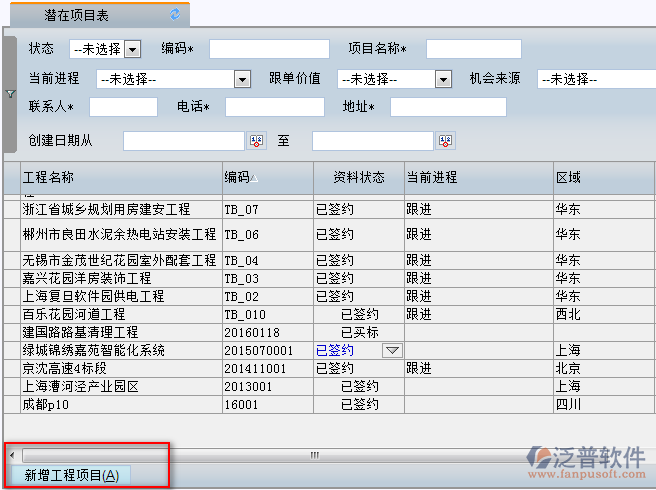This screenshot has width=656, height=490.
Task: Click the sort arrow on the 编码 column header
Action: pyautogui.click(x=254, y=178)
